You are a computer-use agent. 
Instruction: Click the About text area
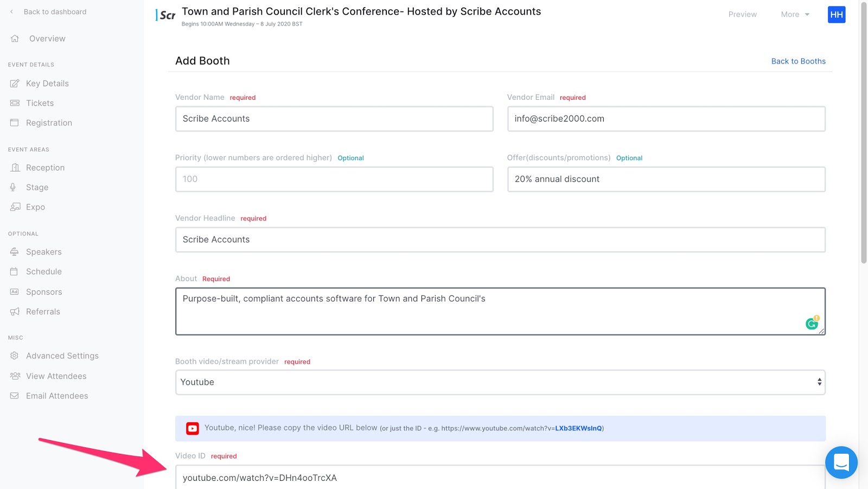click(x=500, y=312)
